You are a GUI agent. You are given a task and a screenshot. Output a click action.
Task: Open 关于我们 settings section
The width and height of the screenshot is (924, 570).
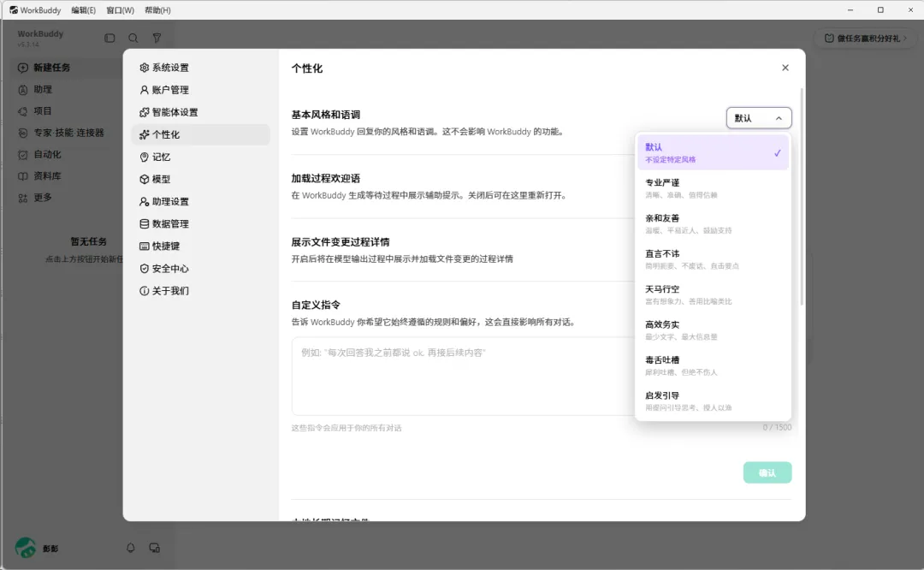click(200, 291)
